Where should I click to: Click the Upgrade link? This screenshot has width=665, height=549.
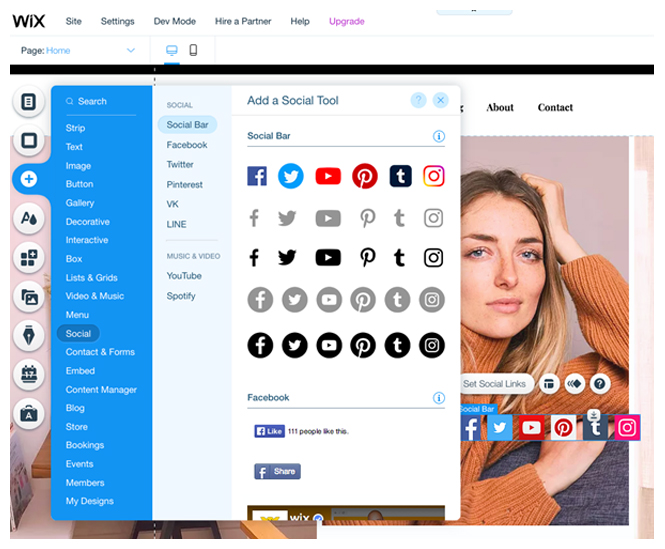pyautogui.click(x=346, y=21)
